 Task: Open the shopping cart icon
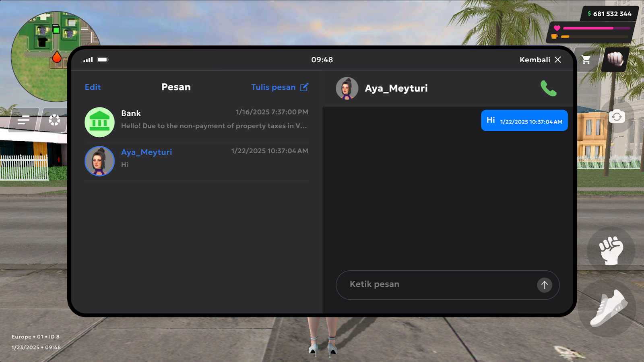click(x=586, y=60)
